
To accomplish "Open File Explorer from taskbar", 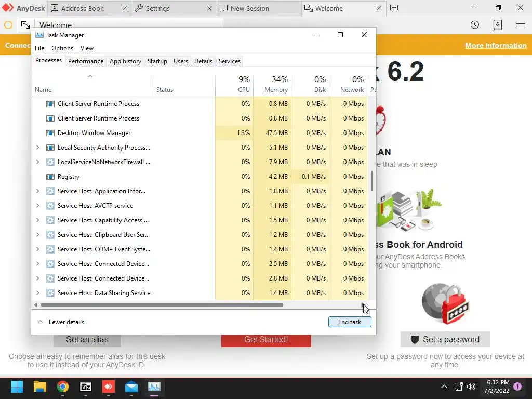I will click(39, 387).
